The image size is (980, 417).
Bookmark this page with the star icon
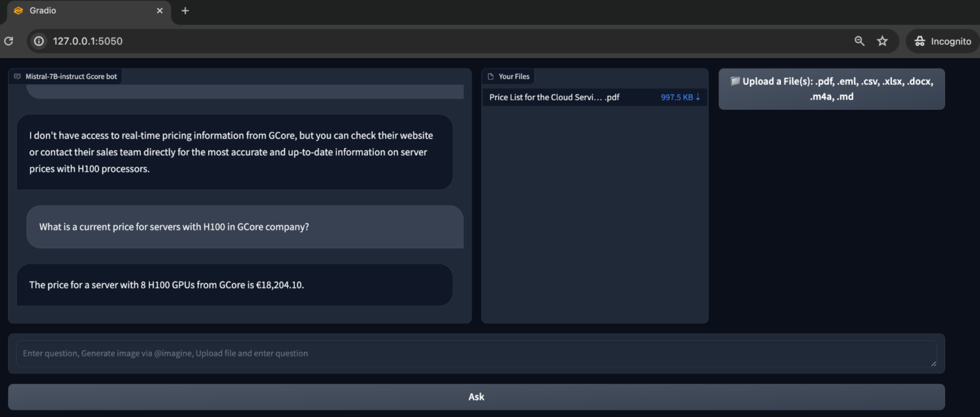[x=882, y=41]
